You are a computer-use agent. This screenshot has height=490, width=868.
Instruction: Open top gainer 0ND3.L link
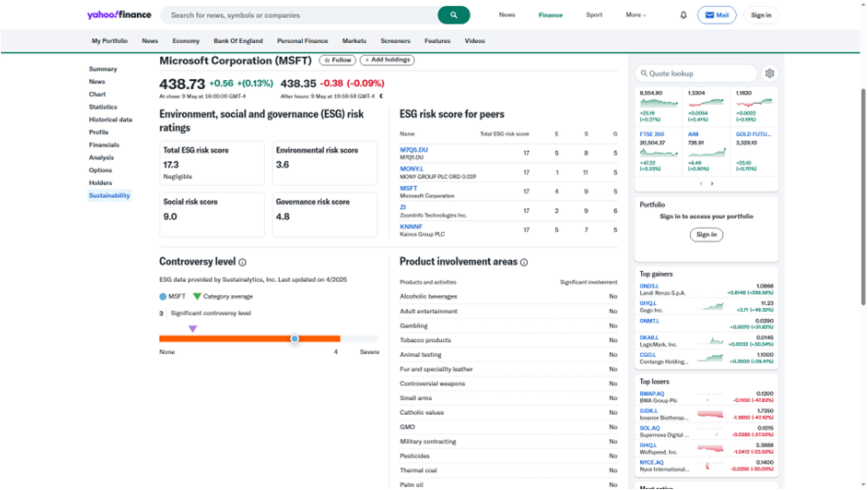coord(649,286)
